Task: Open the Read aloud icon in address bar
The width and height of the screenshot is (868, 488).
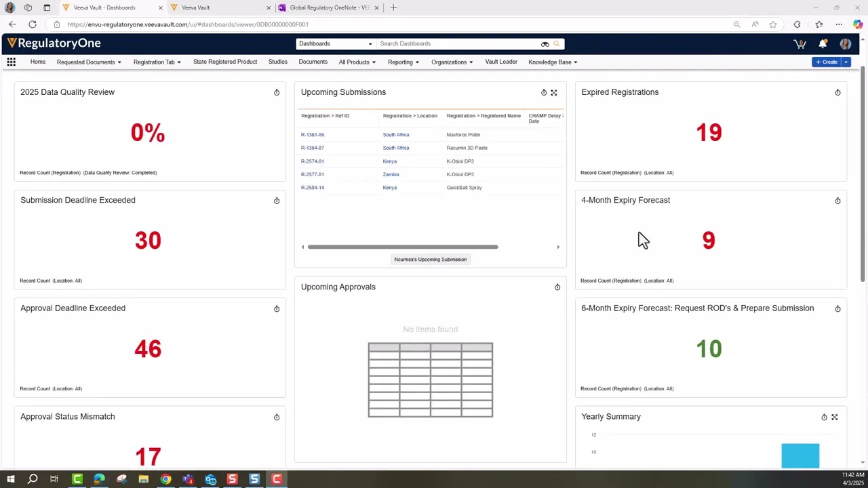Action: [x=755, y=24]
